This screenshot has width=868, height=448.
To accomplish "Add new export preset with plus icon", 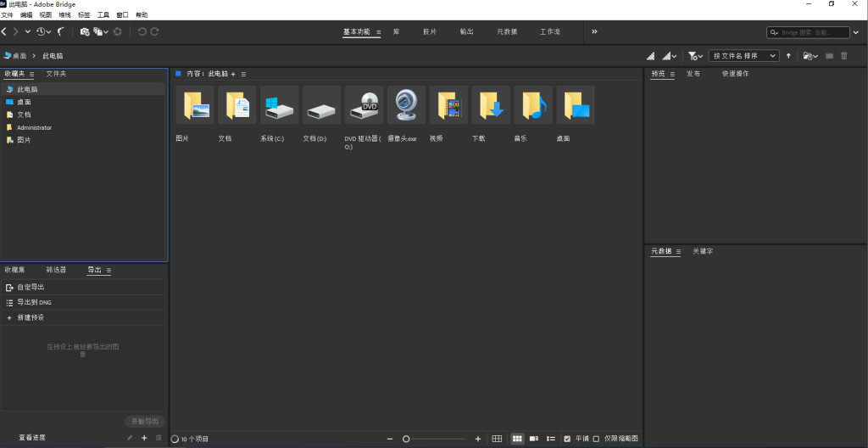I will pos(144,438).
